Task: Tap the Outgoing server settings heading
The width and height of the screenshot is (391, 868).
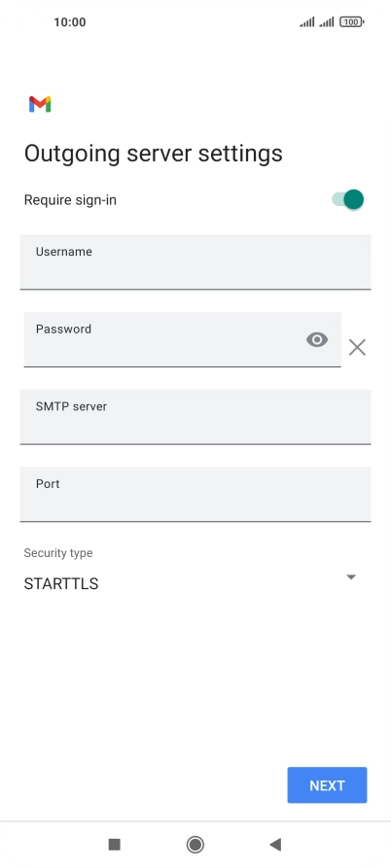Action: pos(154,154)
